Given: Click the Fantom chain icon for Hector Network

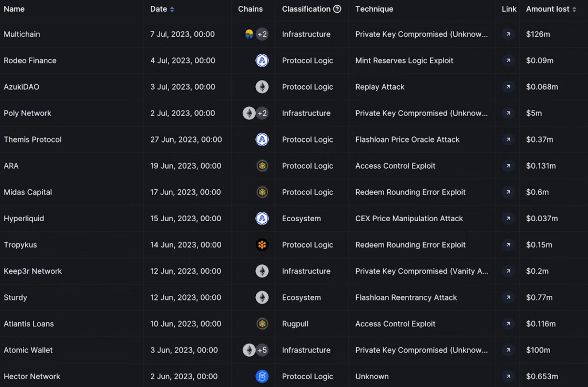Looking at the screenshot, I should pos(262,376).
